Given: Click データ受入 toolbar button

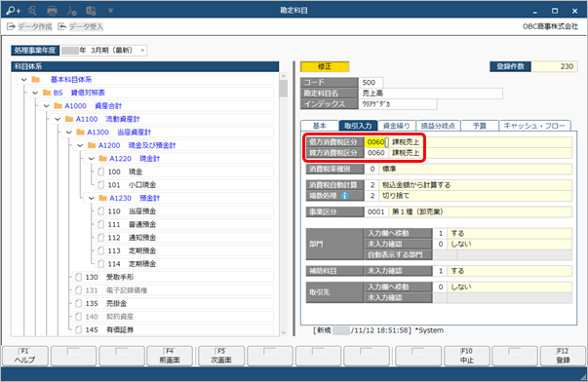Looking at the screenshot, I should click(80, 26).
